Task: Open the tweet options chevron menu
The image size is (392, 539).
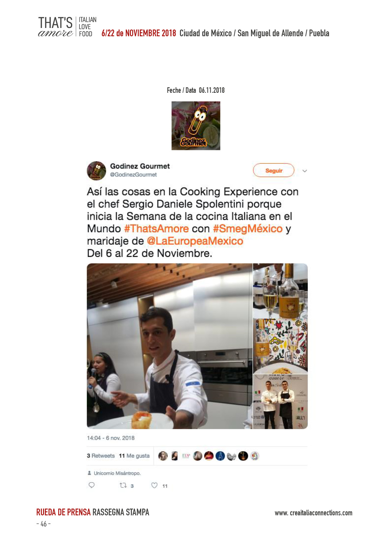Action: coord(304,171)
